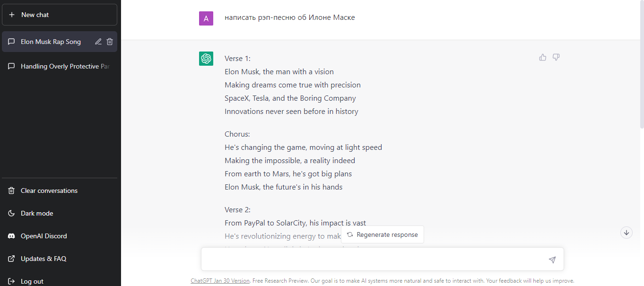644x286 pixels.
Task: Click the edit pencil icon on Elon Musk chat
Action: pyautogui.click(x=98, y=42)
